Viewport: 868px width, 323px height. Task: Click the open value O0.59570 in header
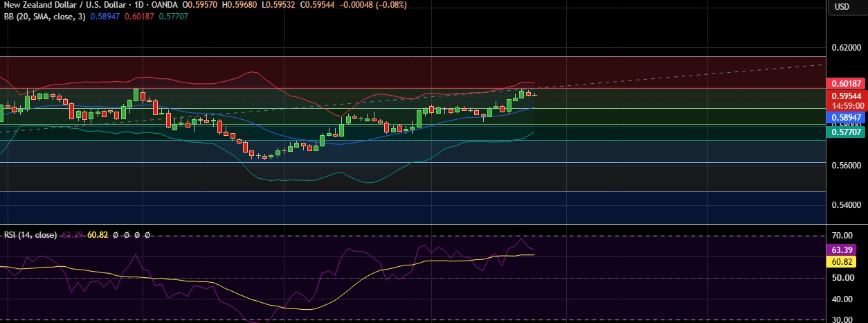point(200,5)
